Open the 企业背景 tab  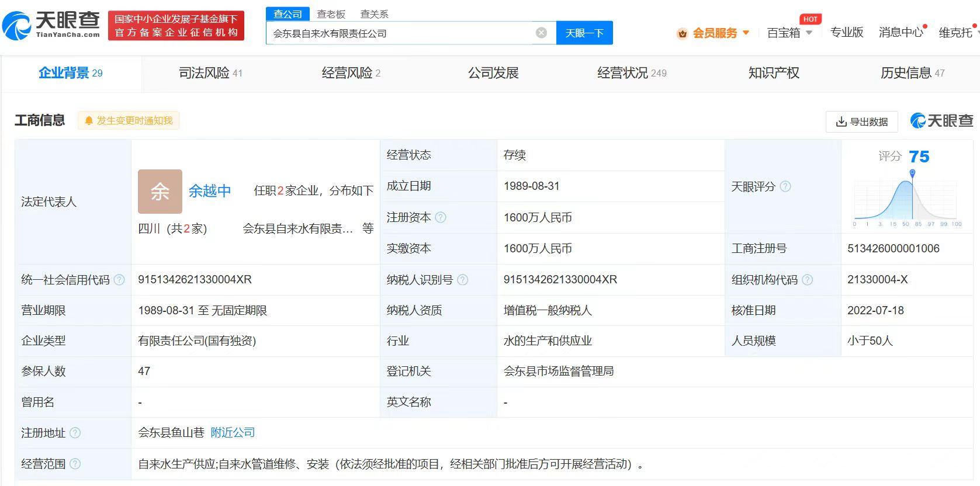[71, 73]
